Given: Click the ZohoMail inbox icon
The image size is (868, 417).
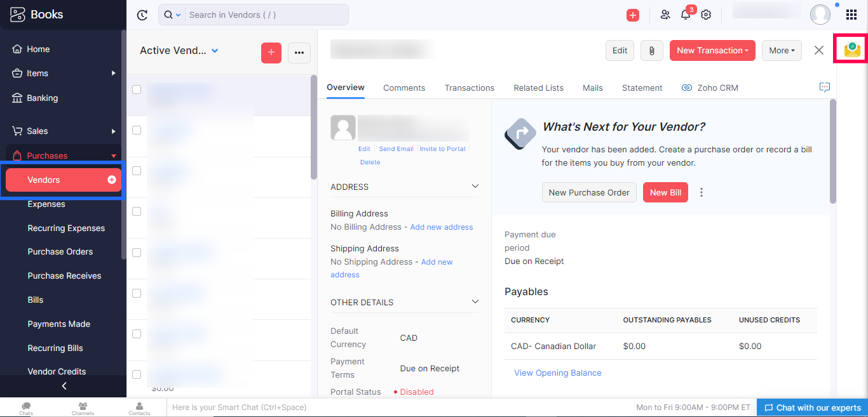Looking at the screenshot, I should click(852, 49).
